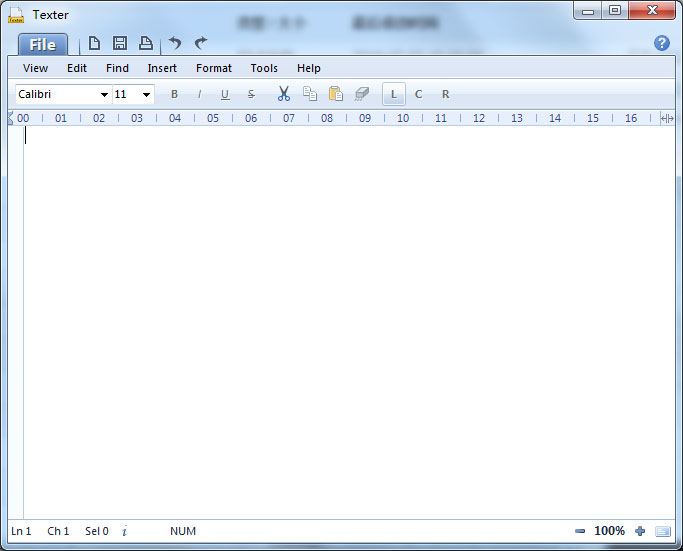Open the File tab
The width and height of the screenshot is (683, 551).
43,44
